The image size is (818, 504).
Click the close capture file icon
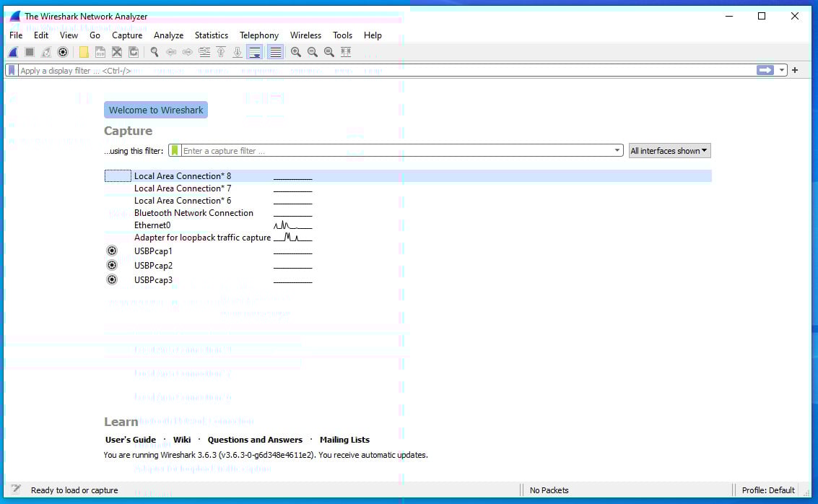click(117, 52)
